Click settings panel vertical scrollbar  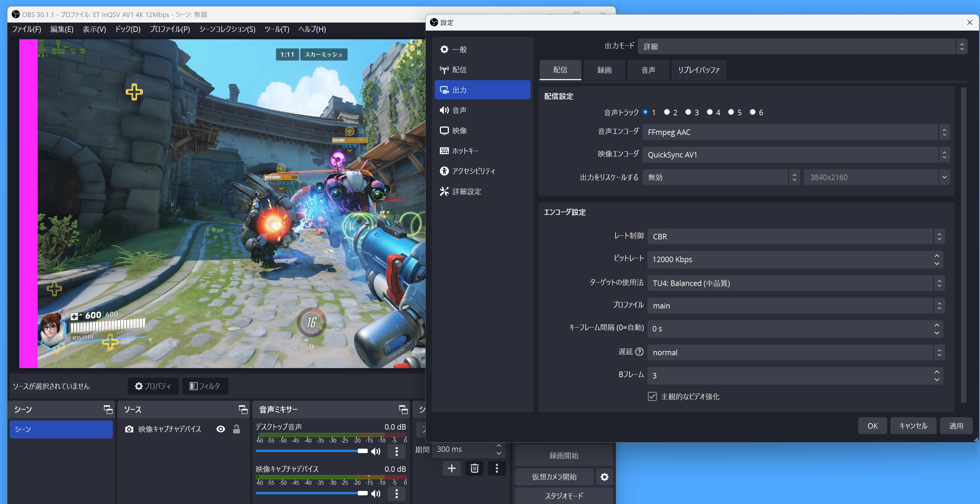[963, 245]
